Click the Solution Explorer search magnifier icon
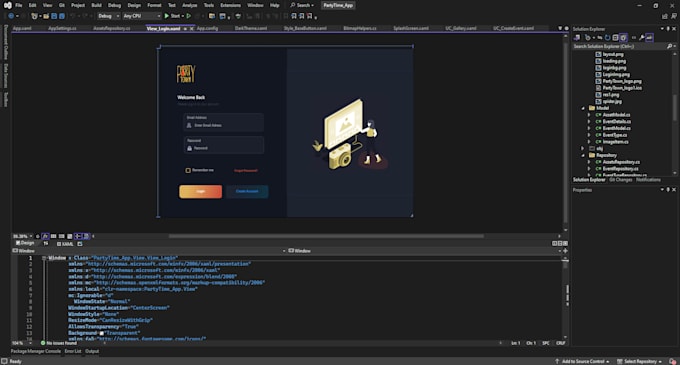The width and height of the screenshot is (680, 365). 670,46
